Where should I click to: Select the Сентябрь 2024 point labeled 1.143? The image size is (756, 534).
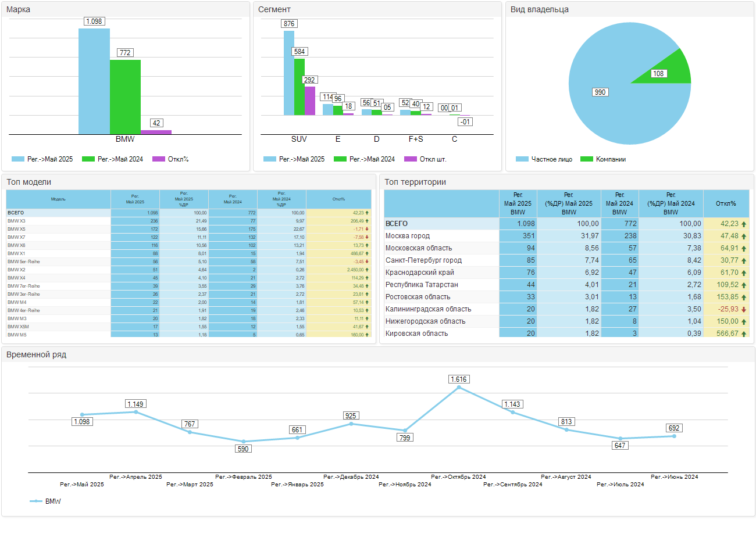click(x=513, y=412)
